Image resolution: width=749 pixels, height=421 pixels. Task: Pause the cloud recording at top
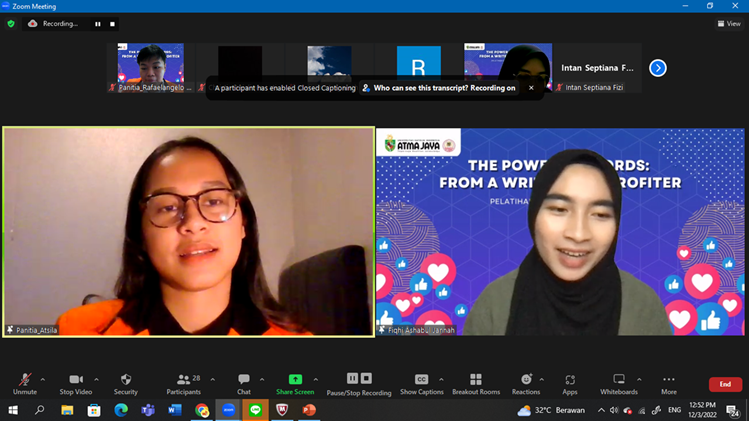[x=98, y=24]
